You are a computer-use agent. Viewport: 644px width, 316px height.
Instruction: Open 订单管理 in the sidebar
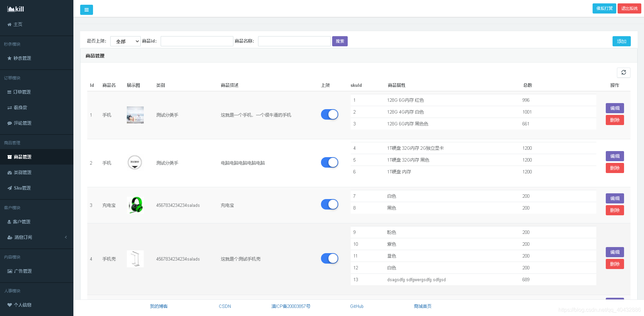[x=22, y=92]
